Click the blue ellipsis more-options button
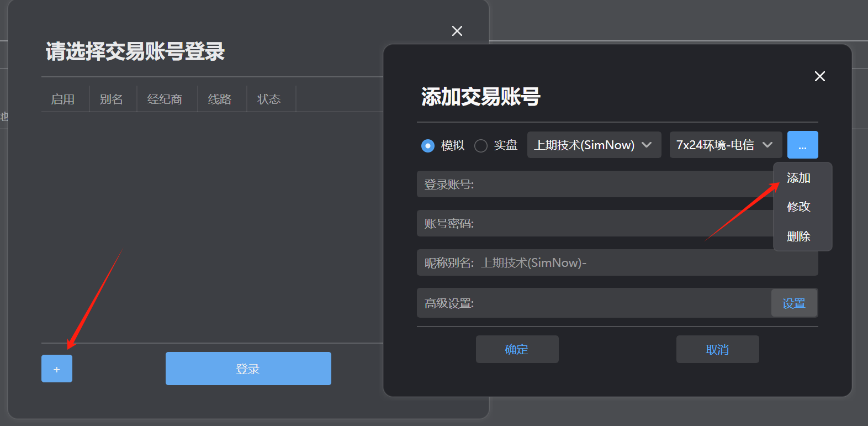This screenshot has width=868, height=426. [802, 145]
